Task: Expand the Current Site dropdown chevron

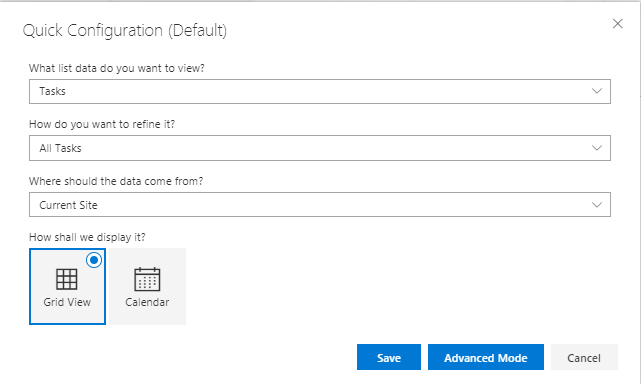Action: click(597, 205)
